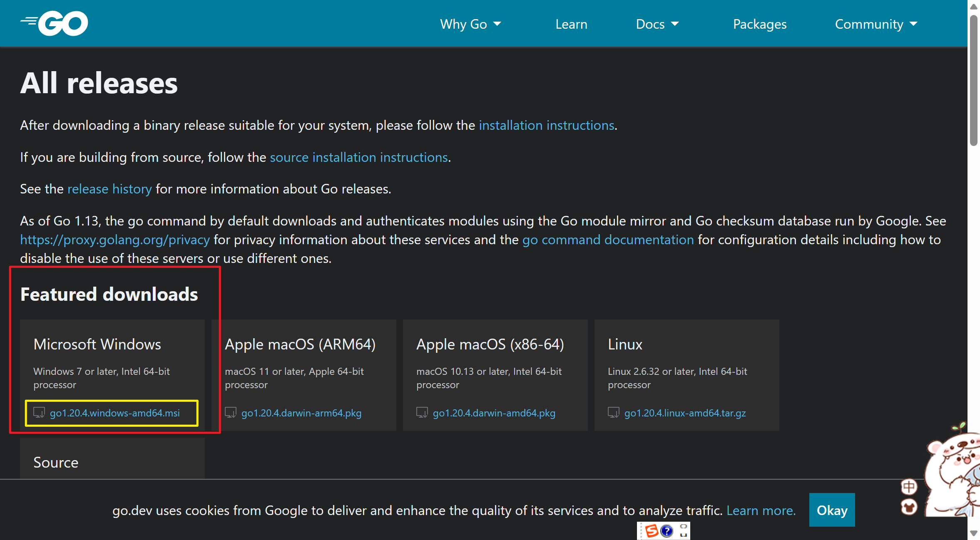Image resolution: width=980 pixels, height=540 pixels.
Task: Click download icon beside linux-amd64.tar.gz file
Action: pyautogui.click(x=614, y=413)
